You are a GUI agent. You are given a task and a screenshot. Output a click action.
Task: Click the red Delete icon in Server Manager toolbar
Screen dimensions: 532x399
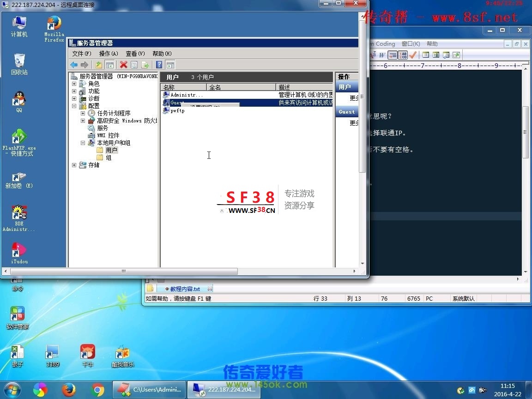pos(123,65)
